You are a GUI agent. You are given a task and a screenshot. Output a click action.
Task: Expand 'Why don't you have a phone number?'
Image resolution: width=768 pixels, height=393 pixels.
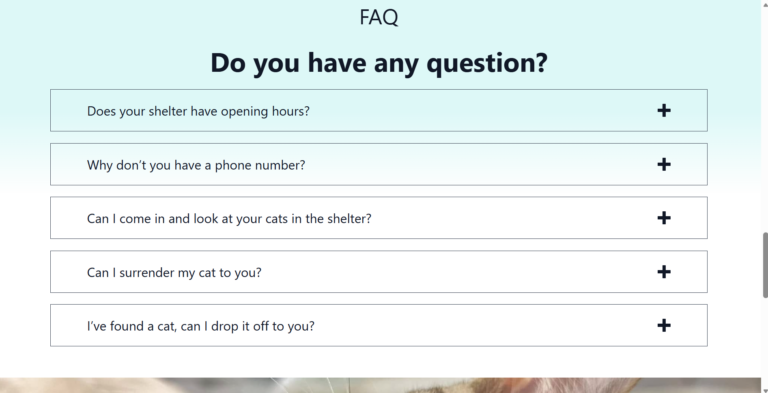[196, 165]
